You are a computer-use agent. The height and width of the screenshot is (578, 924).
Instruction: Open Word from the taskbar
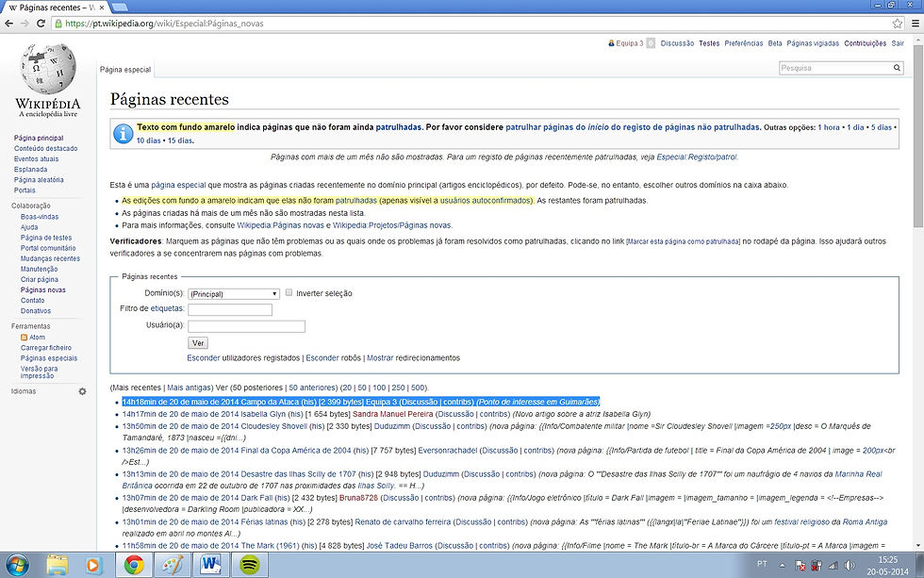(210, 565)
